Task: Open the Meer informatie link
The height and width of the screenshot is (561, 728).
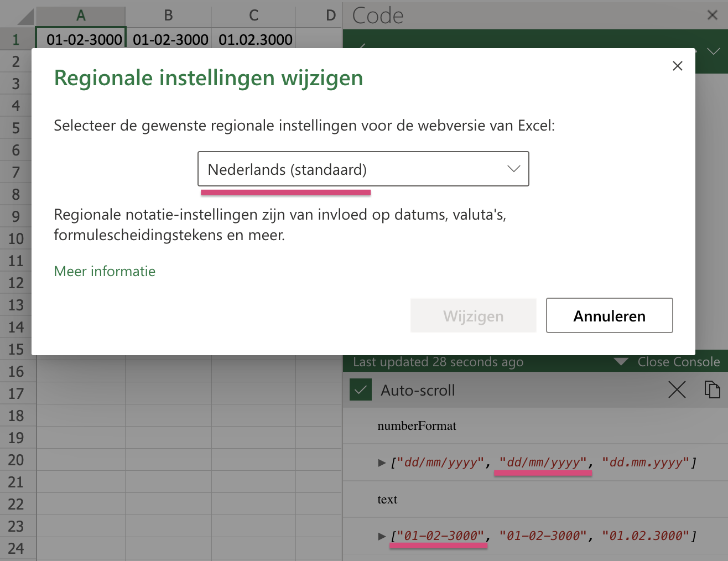Action: pyautogui.click(x=105, y=271)
